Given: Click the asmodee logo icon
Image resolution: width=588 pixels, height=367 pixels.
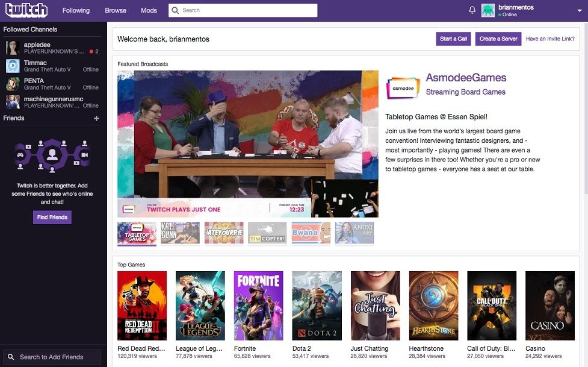Looking at the screenshot, I should click(x=403, y=88).
